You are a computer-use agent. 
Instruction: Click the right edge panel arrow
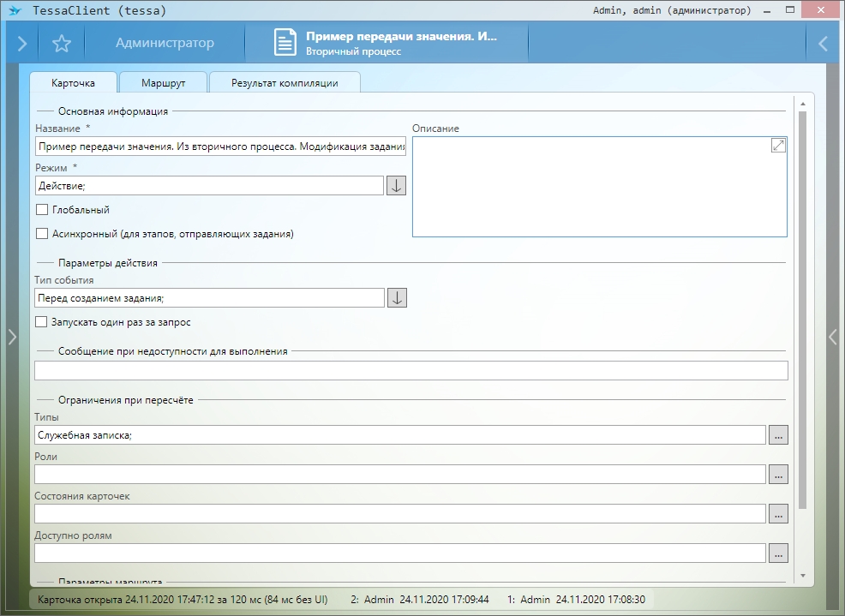tap(833, 338)
